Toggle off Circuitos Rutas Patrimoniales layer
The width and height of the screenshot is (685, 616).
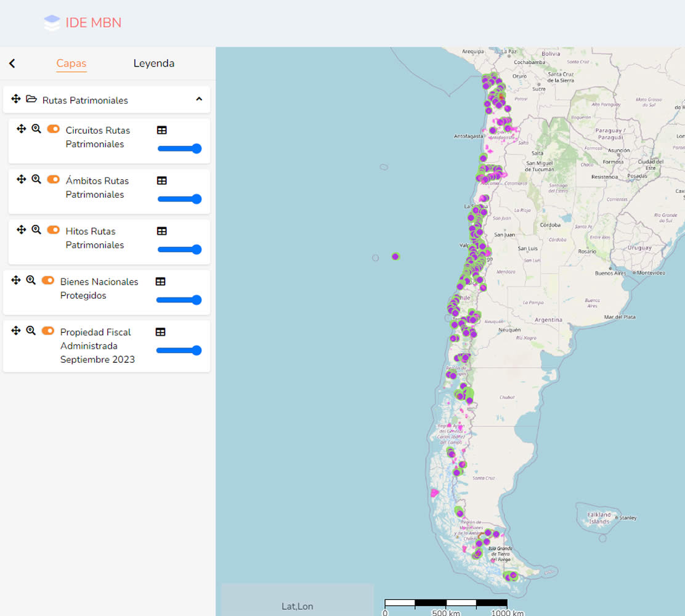click(54, 129)
